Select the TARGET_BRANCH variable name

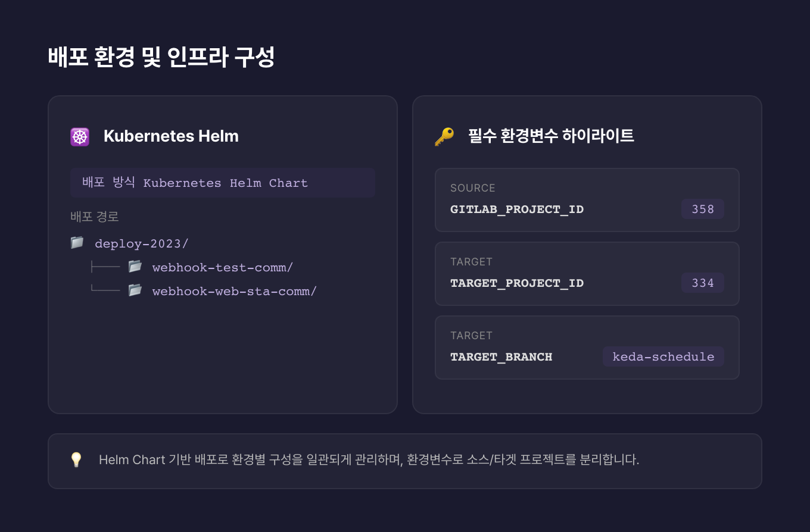[501, 357]
